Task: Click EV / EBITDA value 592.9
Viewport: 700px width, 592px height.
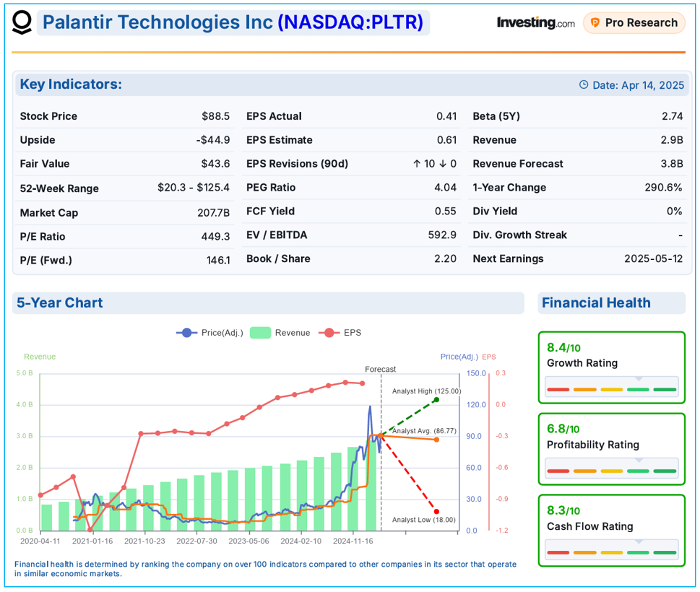Action: [442, 235]
